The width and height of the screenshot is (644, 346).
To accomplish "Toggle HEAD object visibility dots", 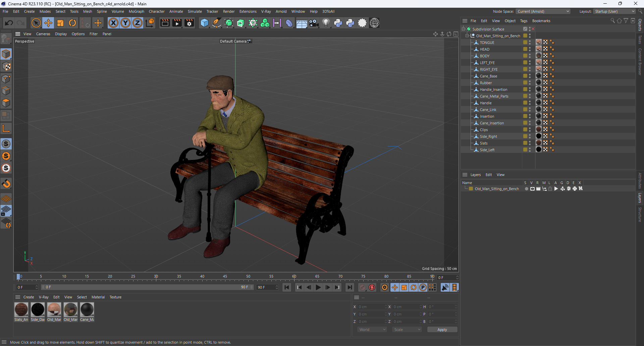I will 530,49.
